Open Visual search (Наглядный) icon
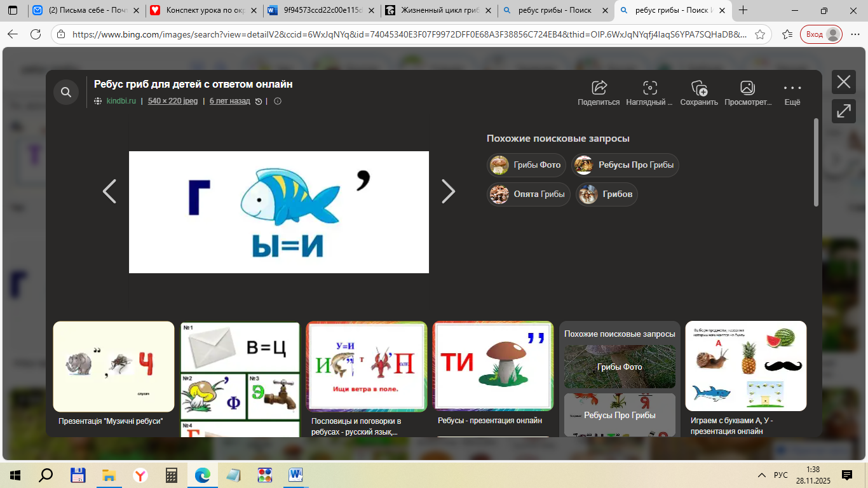Screen dimensions: 868x488 tap(649, 88)
